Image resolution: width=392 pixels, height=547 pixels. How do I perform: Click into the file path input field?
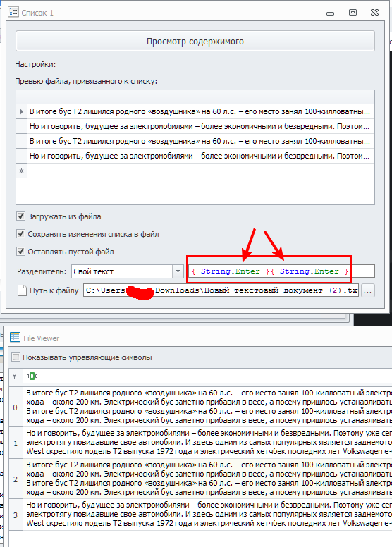(221, 290)
